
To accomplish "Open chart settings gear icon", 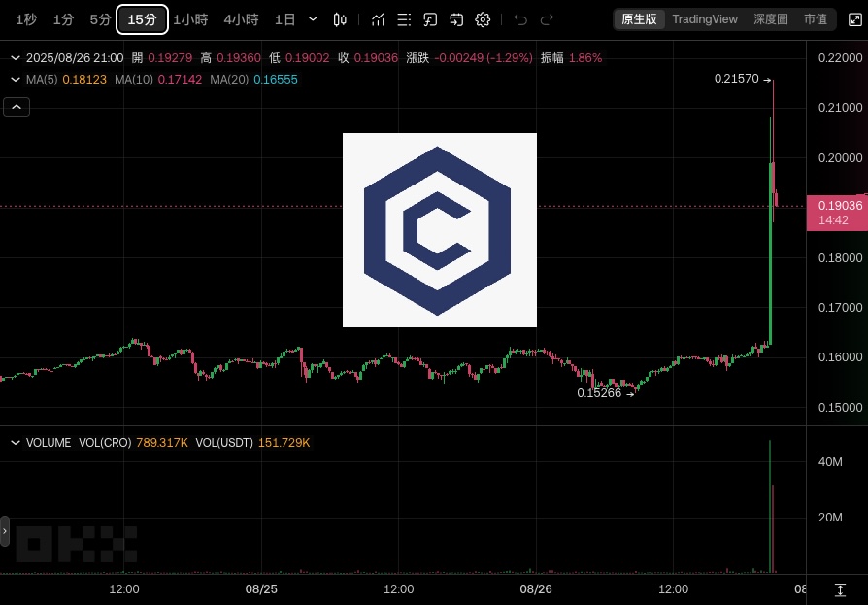I will pyautogui.click(x=483, y=20).
